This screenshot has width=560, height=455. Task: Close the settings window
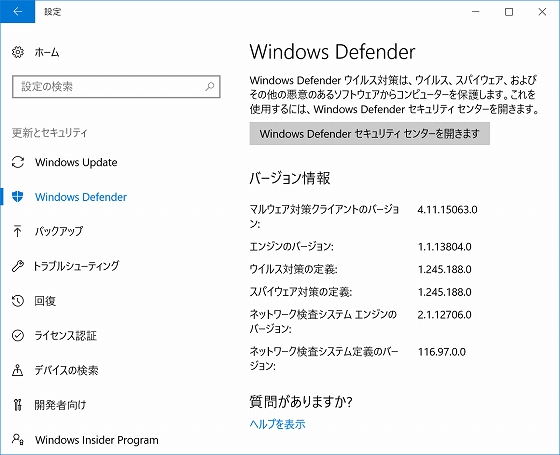pos(542,11)
